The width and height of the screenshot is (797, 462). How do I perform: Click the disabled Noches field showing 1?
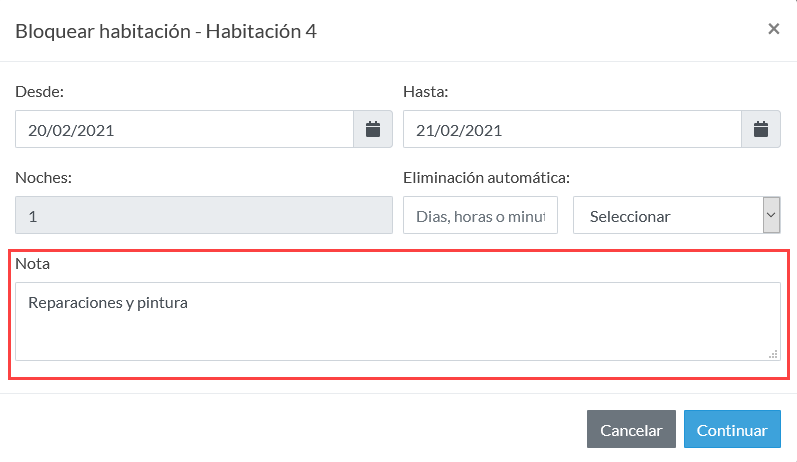[x=204, y=215]
